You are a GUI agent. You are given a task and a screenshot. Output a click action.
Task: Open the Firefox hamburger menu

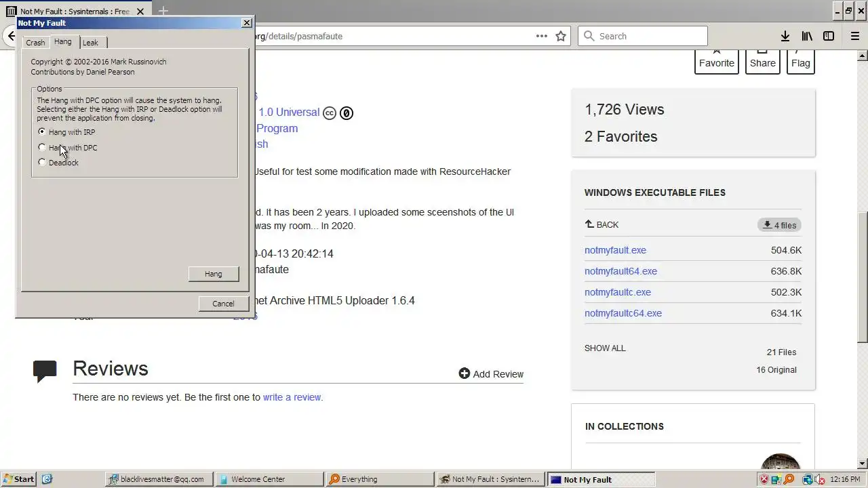coord(855,36)
